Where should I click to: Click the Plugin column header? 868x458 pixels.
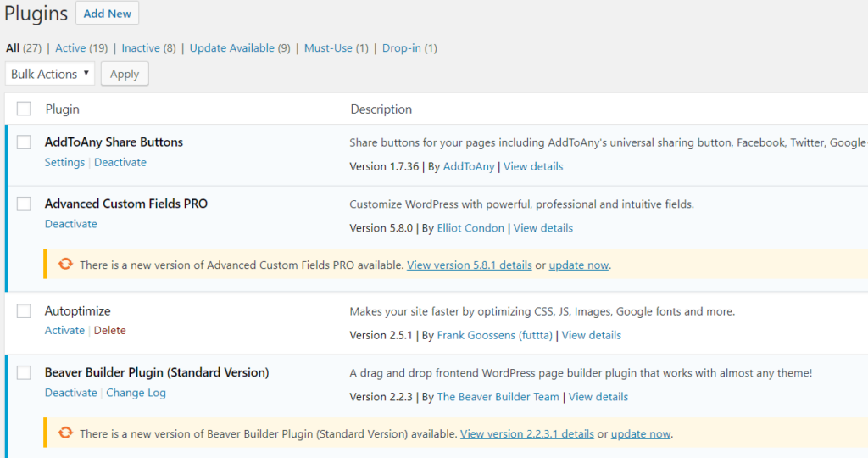(x=63, y=109)
